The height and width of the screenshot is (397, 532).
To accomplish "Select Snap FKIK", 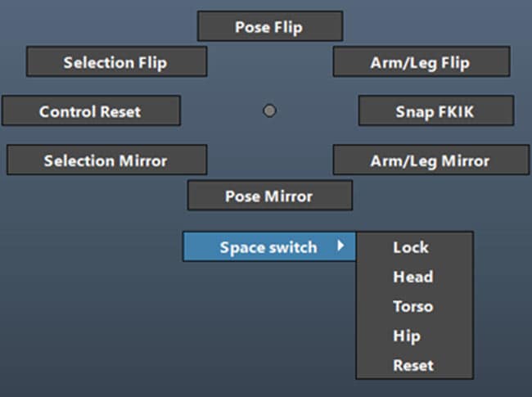I will [x=435, y=111].
